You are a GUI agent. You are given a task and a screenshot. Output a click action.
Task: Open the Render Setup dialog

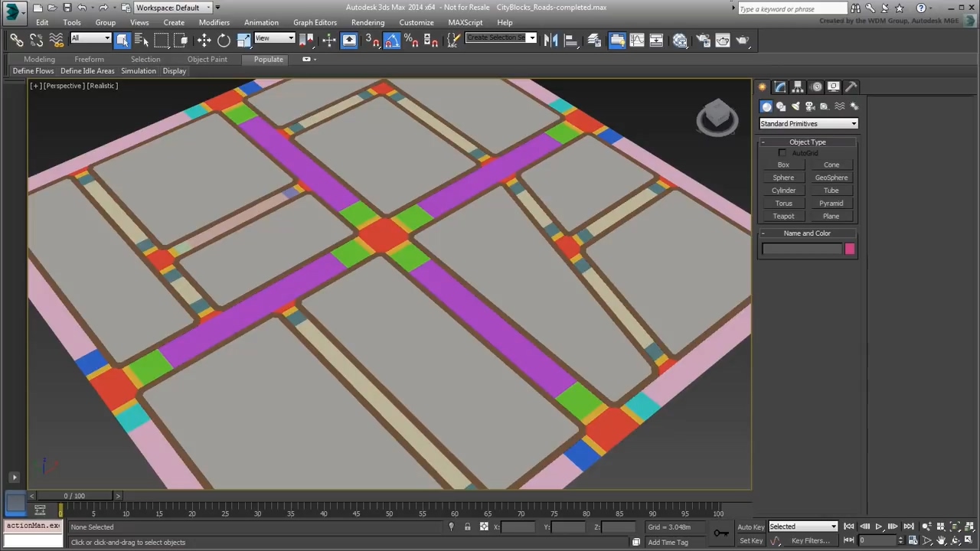tap(703, 41)
